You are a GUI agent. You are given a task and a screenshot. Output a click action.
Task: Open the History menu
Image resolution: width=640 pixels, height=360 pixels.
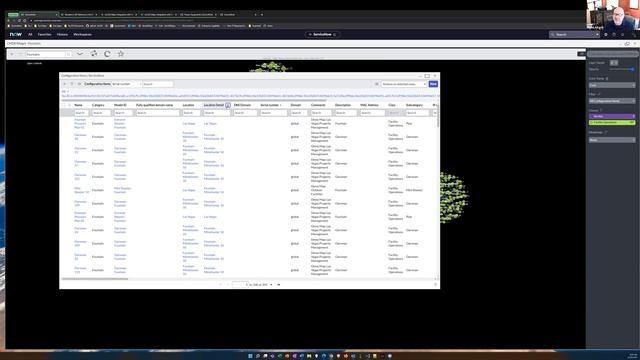click(x=62, y=35)
